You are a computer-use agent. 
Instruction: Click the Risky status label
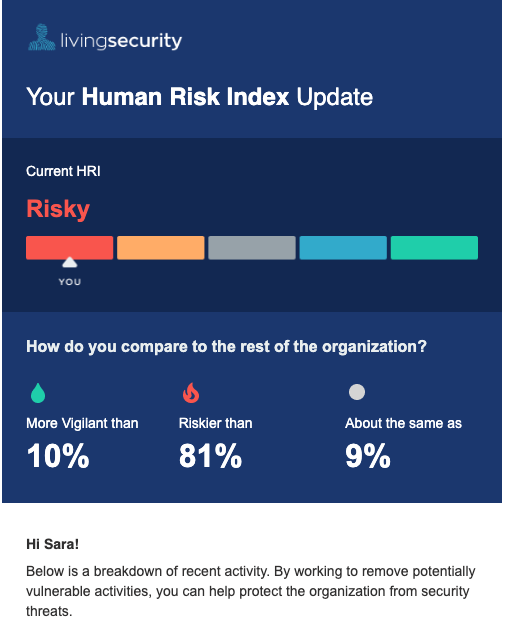58,209
